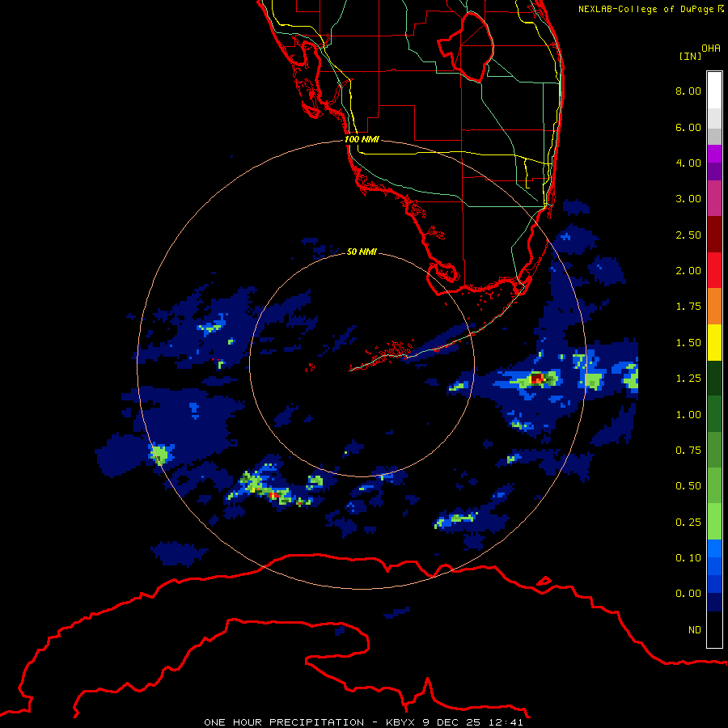Select the 4.00 legend value
The image size is (728, 728).
point(688,163)
